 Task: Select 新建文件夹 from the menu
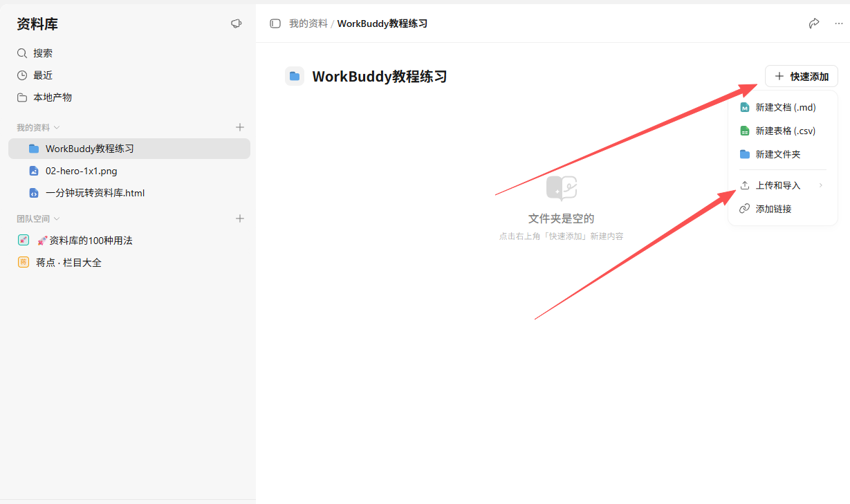tap(783, 154)
